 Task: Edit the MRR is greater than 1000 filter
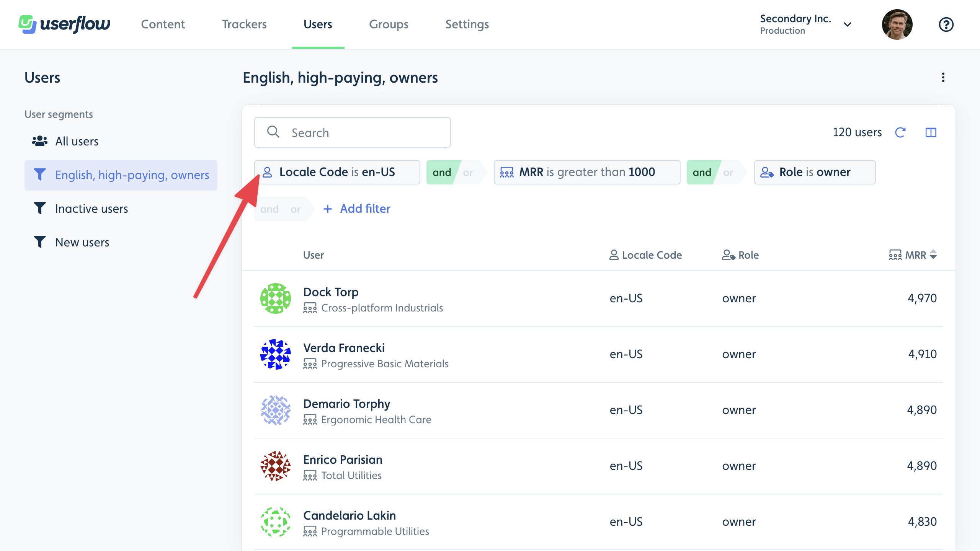(x=587, y=172)
